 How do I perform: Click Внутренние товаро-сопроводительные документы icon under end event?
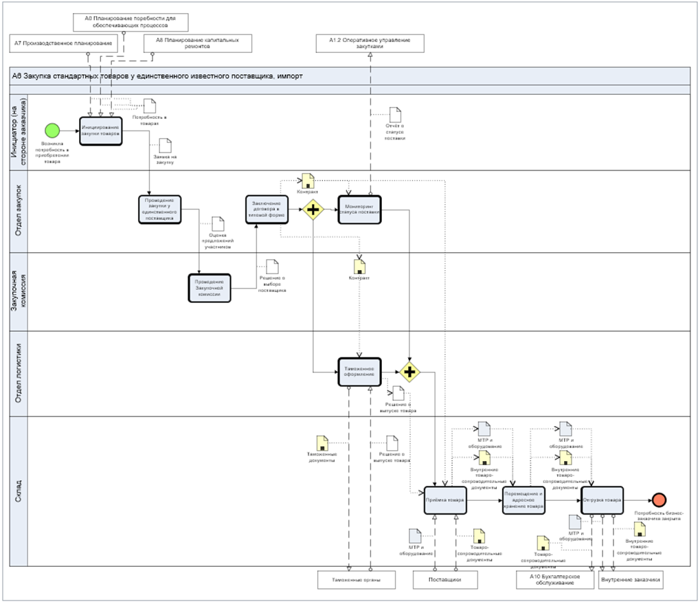click(x=640, y=530)
